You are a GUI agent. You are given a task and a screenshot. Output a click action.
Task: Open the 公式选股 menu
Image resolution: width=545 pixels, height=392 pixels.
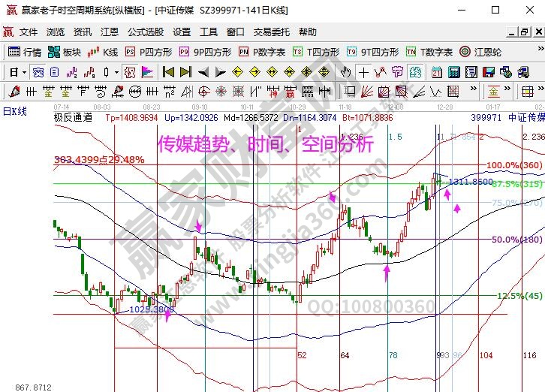tap(145, 32)
